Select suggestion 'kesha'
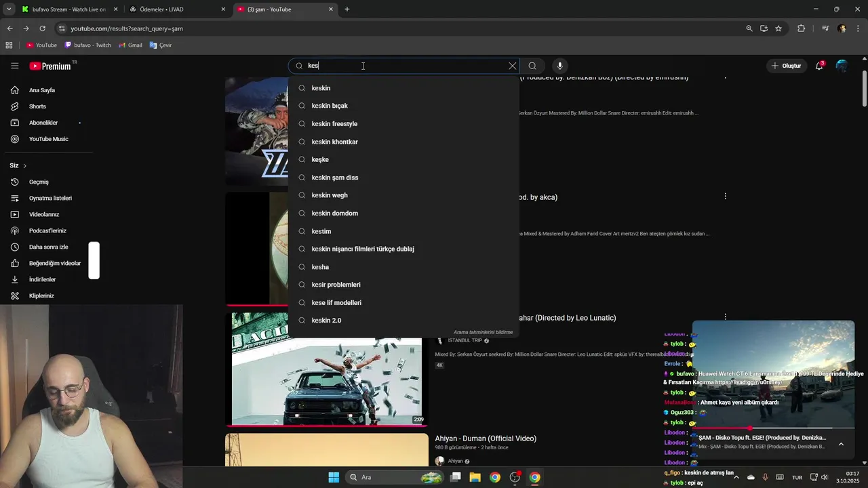The height and width of the screenshot is (488, 868). point(403,267)
